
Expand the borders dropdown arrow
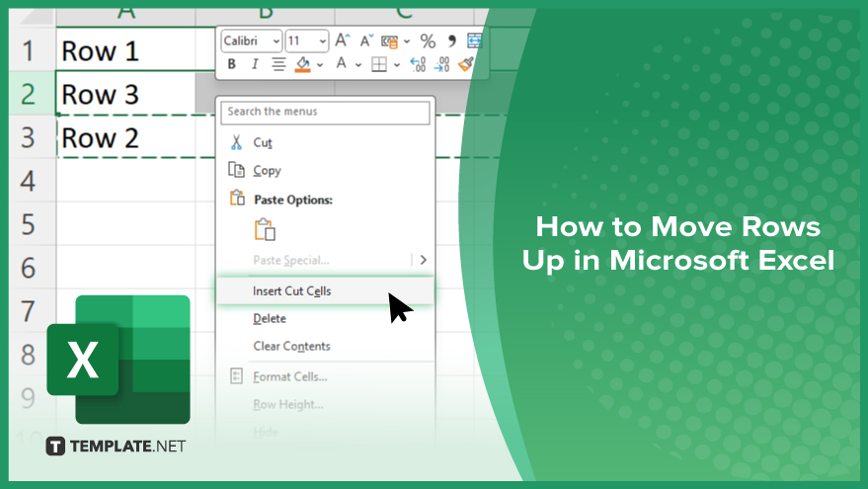[x=396, y=65]
